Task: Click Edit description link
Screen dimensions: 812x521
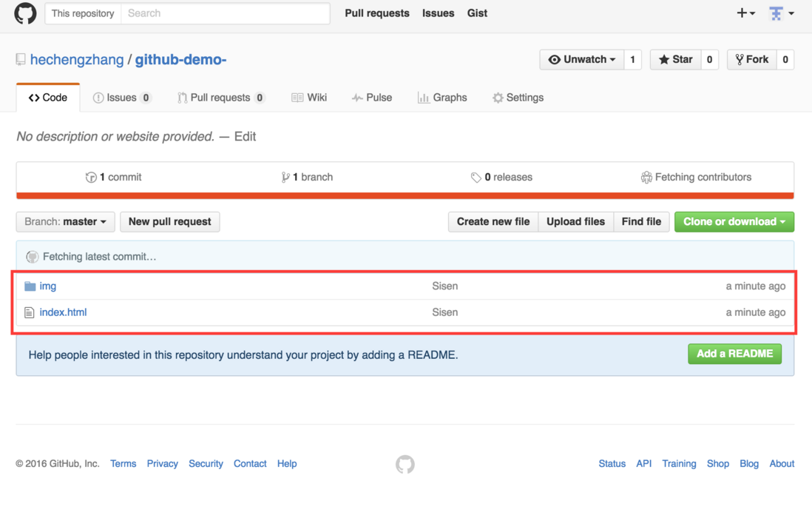Action: coord(245,136)
